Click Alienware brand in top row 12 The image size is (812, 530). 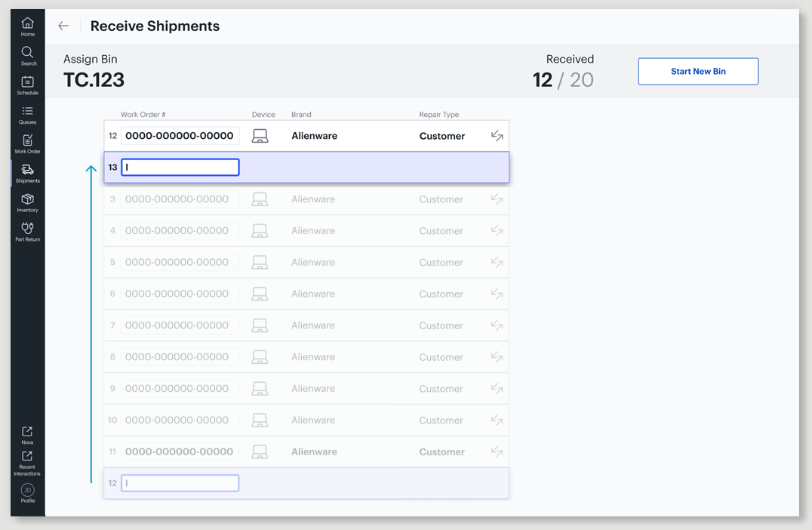coord(315,136)
